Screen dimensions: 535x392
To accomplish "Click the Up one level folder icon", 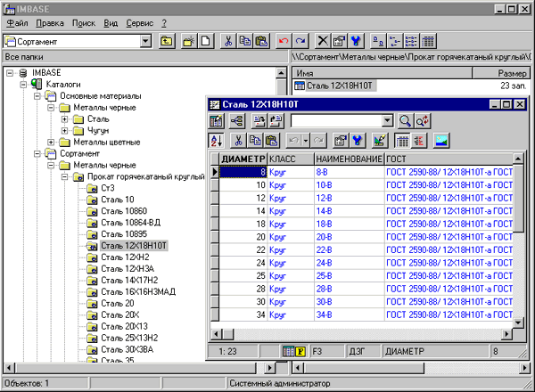I will pos(167,41).
